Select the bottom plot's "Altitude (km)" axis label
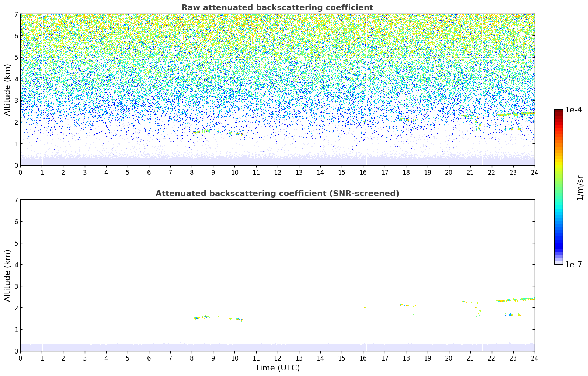Screen dimensions: 588x376 tap(8, 275)
